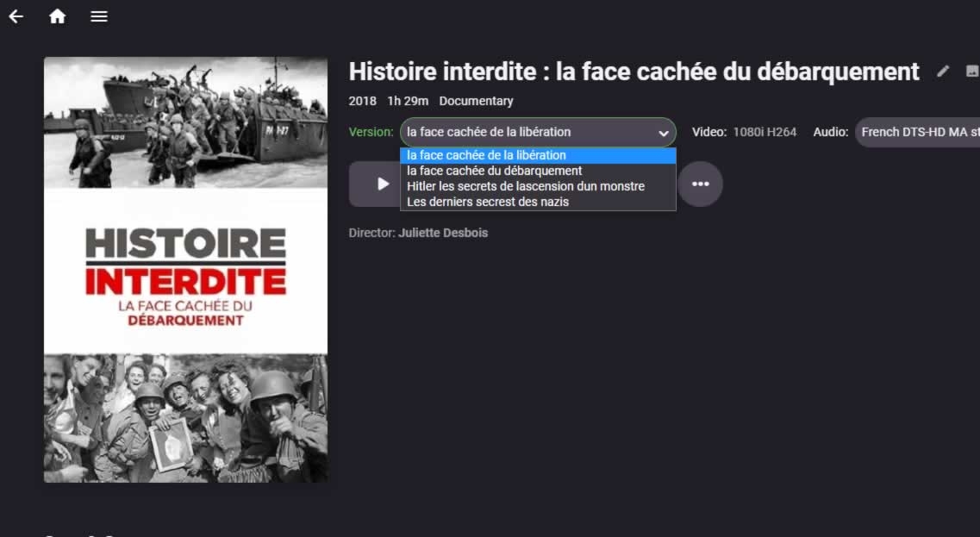This screenshot has height=537, width=980.
Task: Select 'la face cachée de la libération' option
Action: 538,155
